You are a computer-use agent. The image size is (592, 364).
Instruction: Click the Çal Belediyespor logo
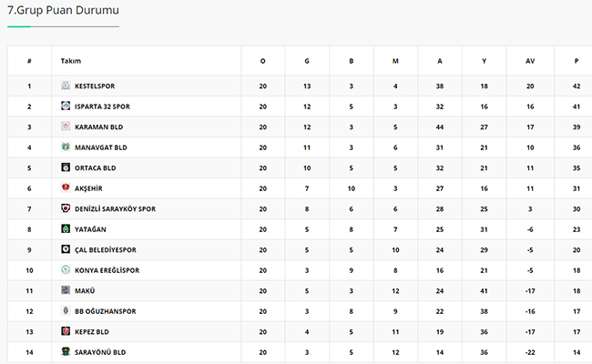pyautogui.click(x=66, y=249)
